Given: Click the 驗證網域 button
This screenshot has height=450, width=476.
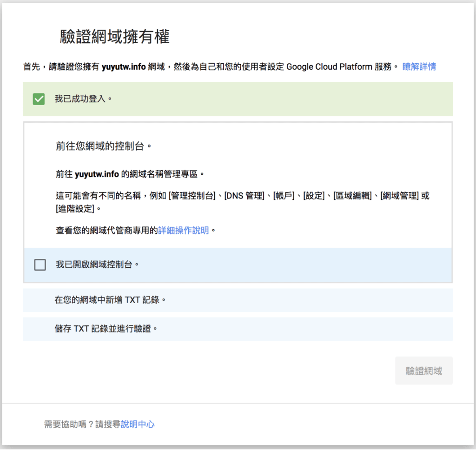Looking at the screenshot, I should click(423, 371).
